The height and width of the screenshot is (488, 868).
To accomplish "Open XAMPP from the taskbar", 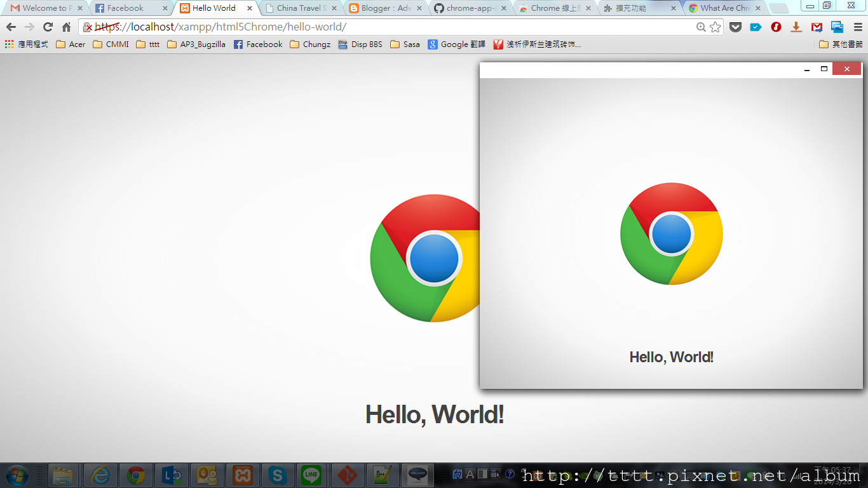I will [242, 475].
